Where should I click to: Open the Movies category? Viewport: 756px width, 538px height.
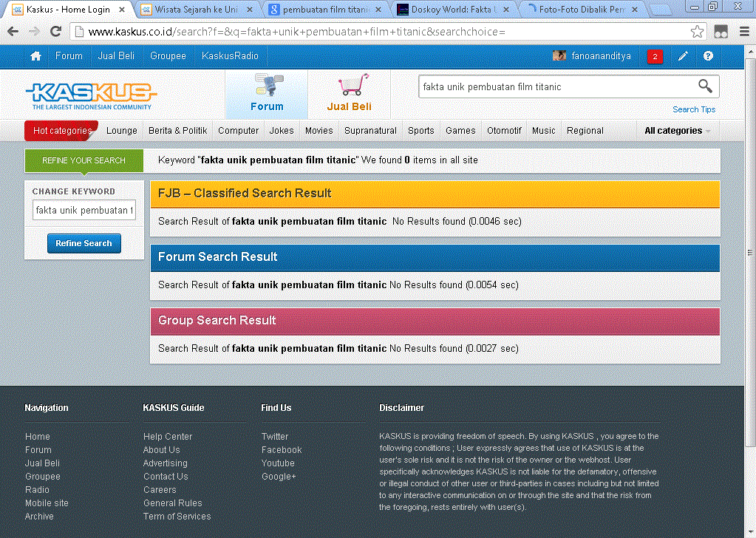pyautogui.click(x=319, y=131)
